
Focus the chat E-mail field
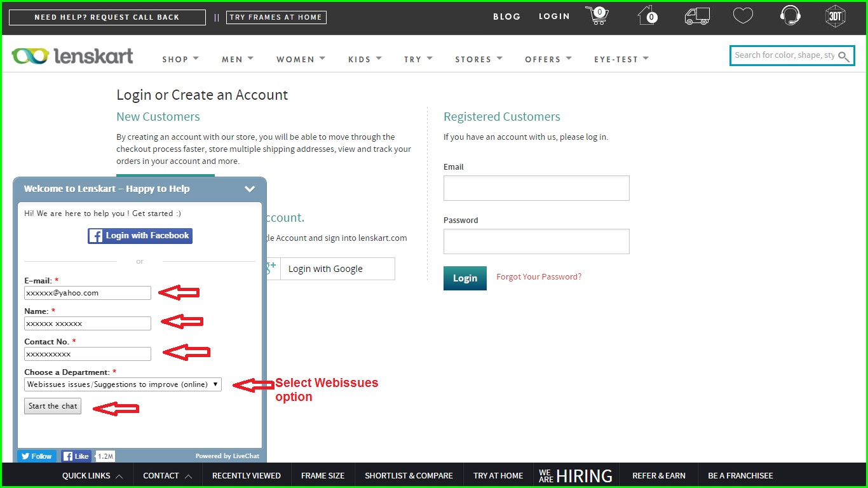(88, 293)
